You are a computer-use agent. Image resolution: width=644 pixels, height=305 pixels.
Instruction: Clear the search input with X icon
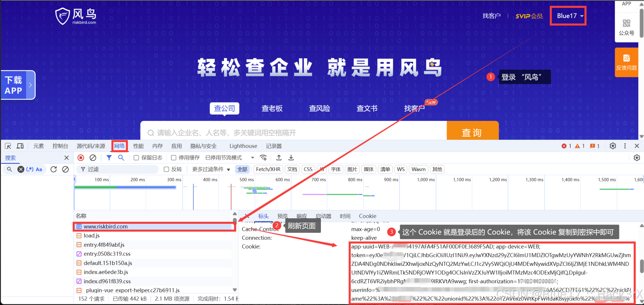[21, 169]
